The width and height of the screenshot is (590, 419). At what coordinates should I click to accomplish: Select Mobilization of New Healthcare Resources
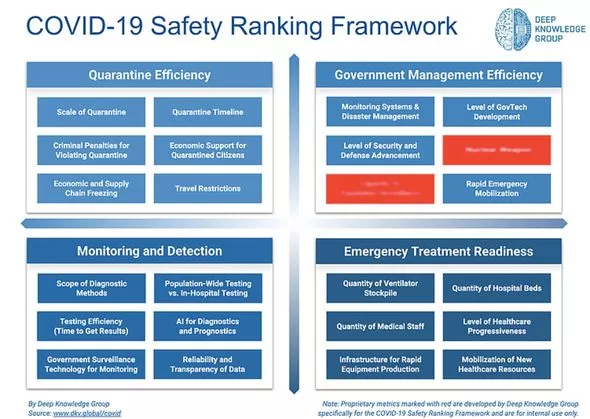(497, 364)
